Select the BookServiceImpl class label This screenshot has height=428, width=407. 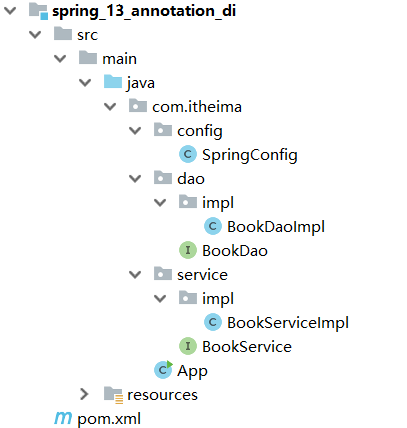pos(288,323)
